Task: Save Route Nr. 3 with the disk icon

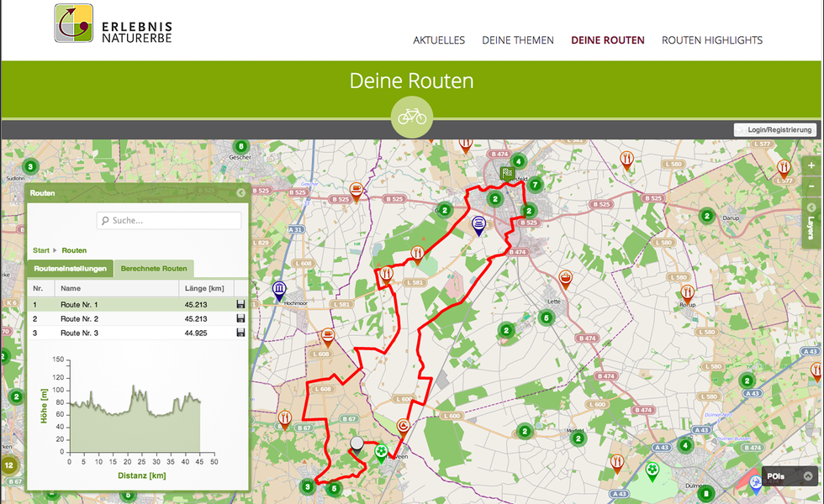Action: [240, 332]
